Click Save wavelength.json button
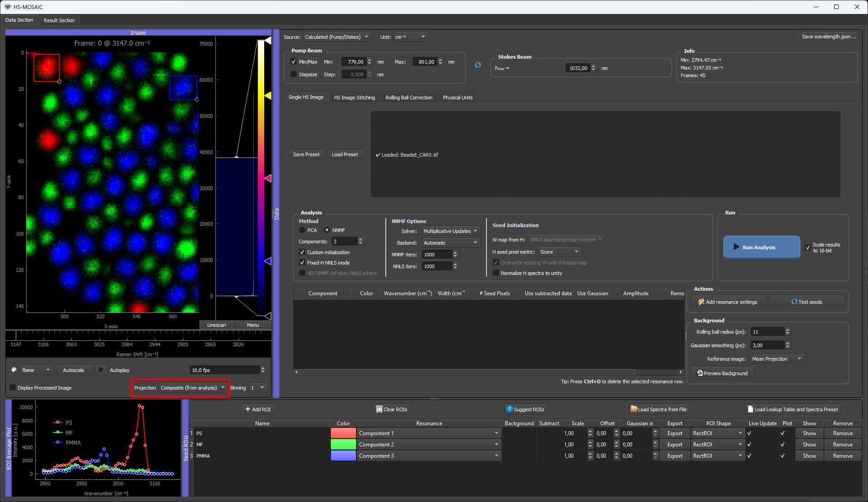Viewport: 868px width, 502px height. coord(829,37)
